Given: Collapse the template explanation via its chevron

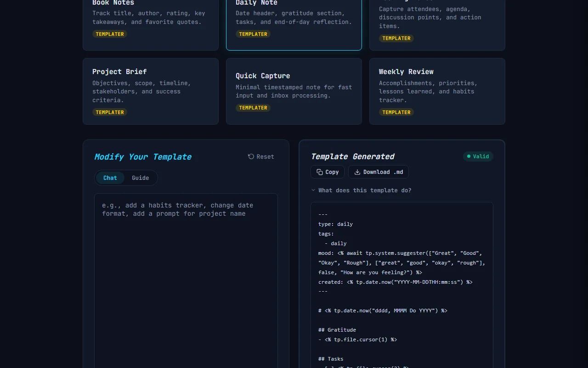Looking at the screenshot, I should [x=313, y=190].
